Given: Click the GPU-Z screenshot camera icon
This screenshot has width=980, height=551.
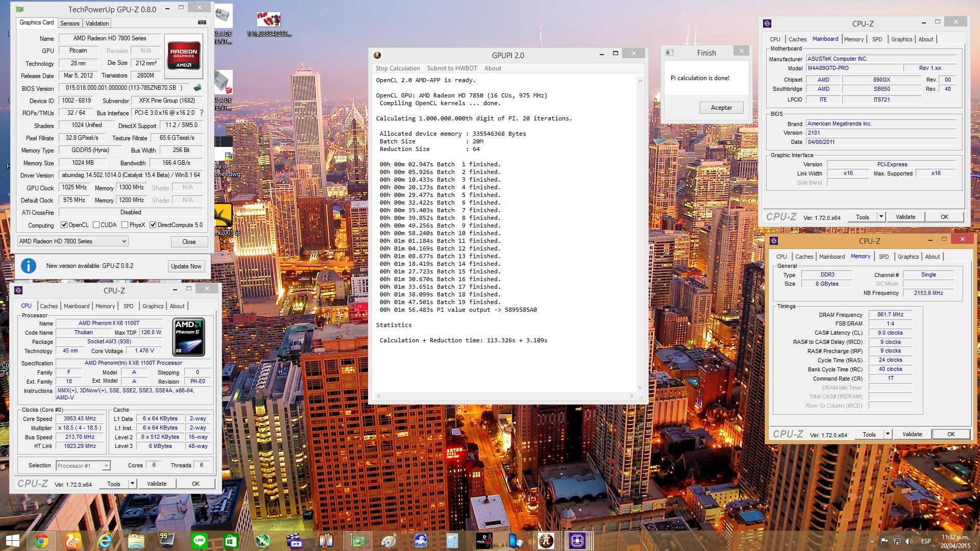Looking at the screenshot, I should [x=202, y=22].
